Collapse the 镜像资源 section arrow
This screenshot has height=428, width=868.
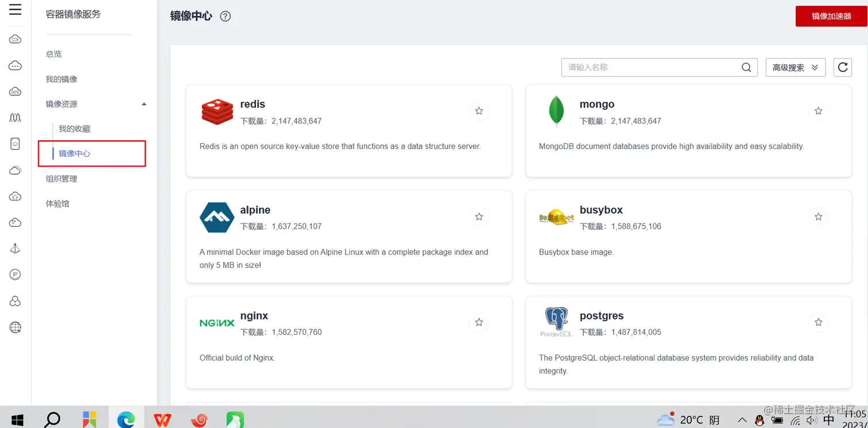[x=144, y=104]
